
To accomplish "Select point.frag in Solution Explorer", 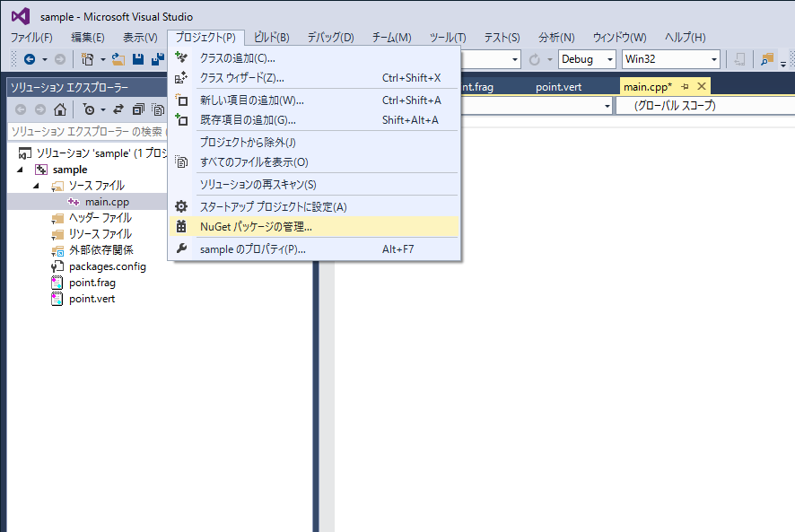I will 92,283.
